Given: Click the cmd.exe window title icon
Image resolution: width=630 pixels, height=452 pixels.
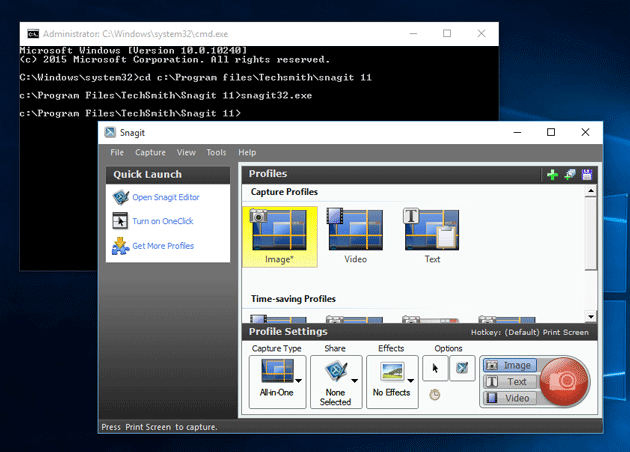Looking at the screenshot, I should [33, 34].
